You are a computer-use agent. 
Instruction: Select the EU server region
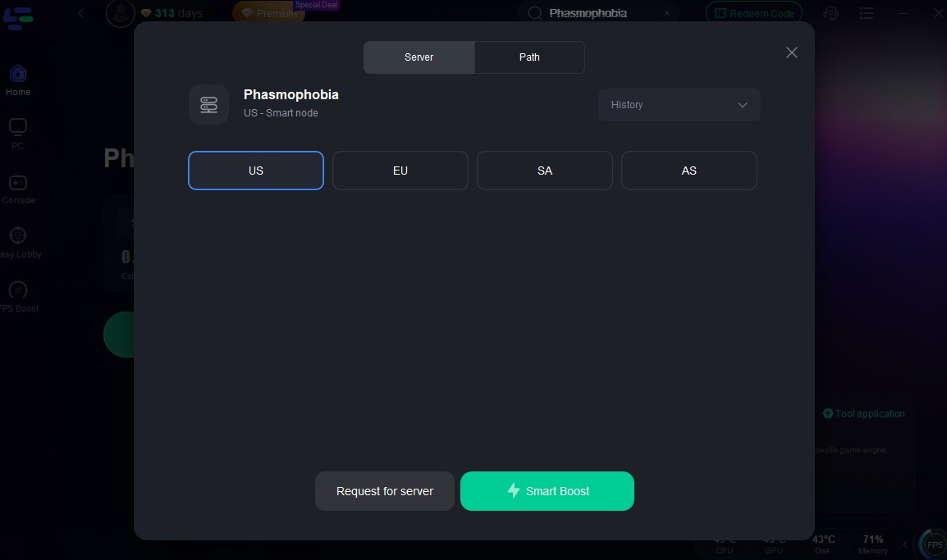coord(400,171)
